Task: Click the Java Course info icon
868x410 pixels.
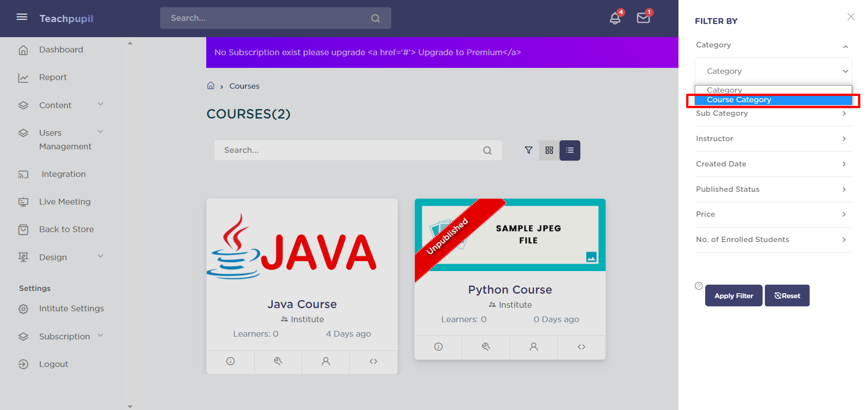Action: click(x=230, y=361)
